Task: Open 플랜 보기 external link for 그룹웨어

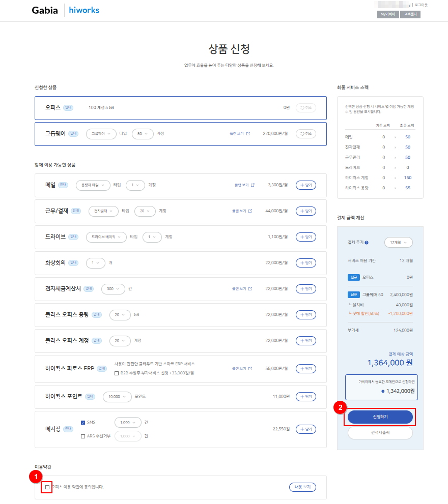Action: coord(240,134)
